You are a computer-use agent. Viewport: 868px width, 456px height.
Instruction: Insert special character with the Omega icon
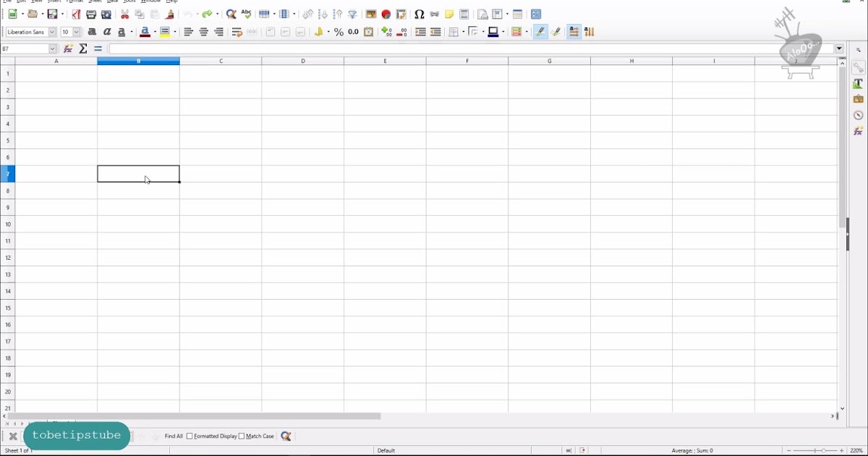pyautogui.click(x=420, y=14)
